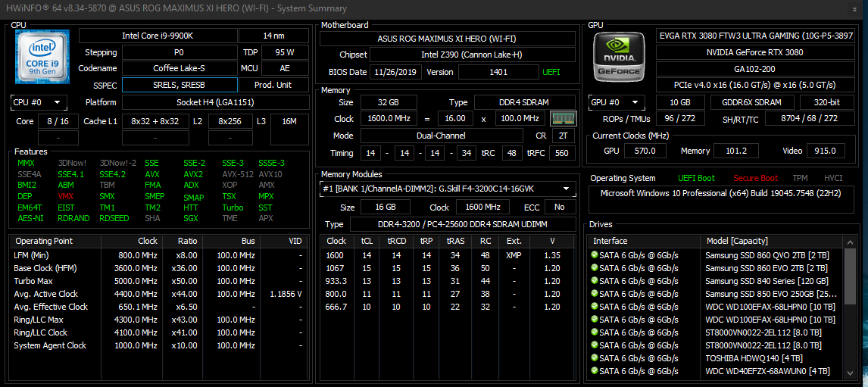Select the System Agent Clock row
This screenshot has height=387, width=868.
(159, 345)
